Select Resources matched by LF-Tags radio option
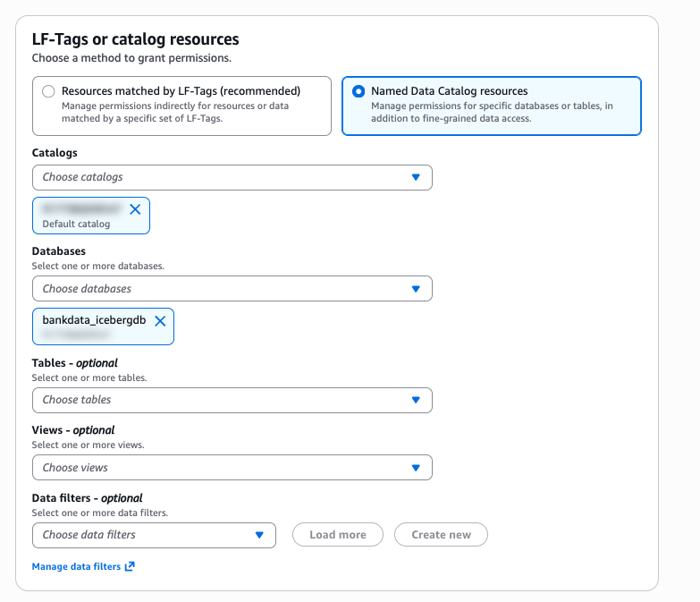The height and width of the screenshot is (602, 700). (48, 91)
